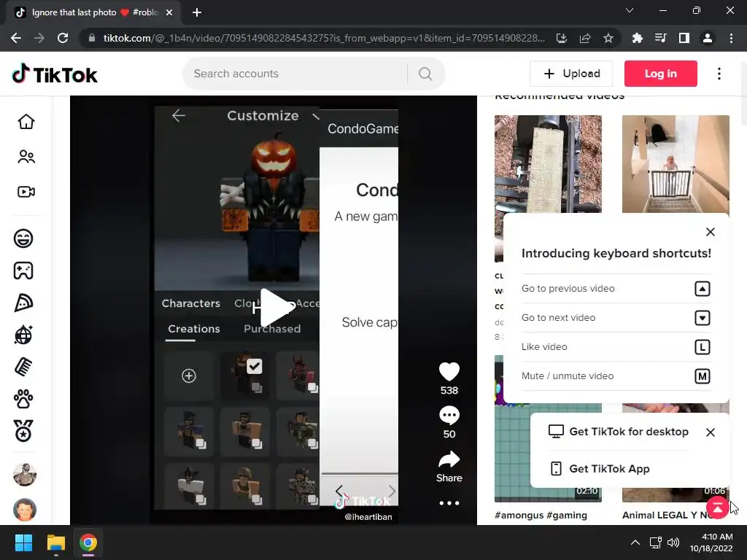747x560 pixels.
Task: Show hidden system tray icons chevron
Action: tap(635, 542)
